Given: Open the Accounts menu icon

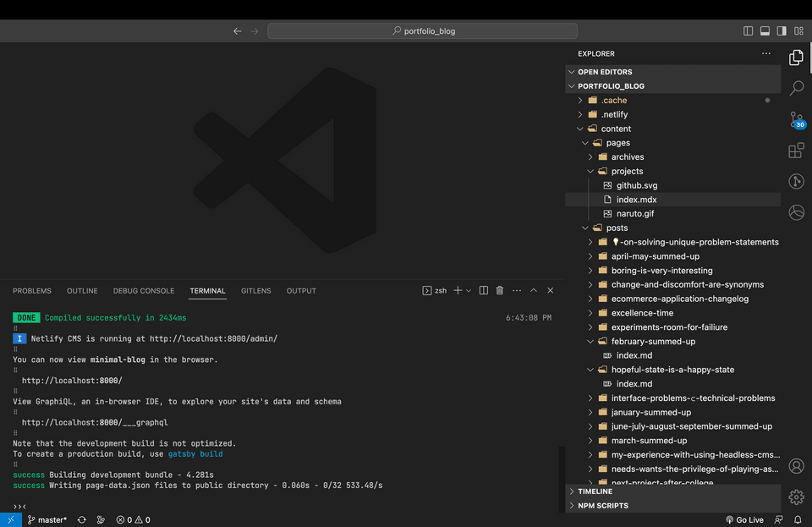Looking at the screenshot, I should pyautogui.click(x=797, y=466).
